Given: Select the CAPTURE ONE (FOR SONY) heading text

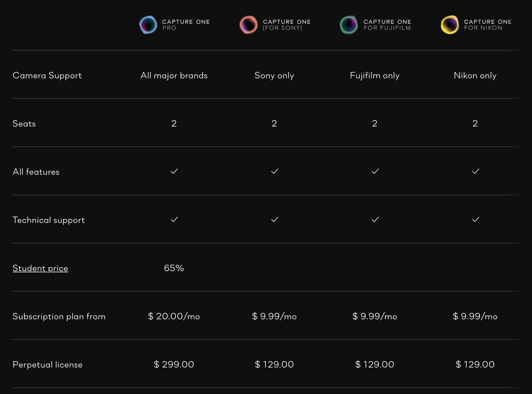Looking at the screenshot, I should 286,25.
